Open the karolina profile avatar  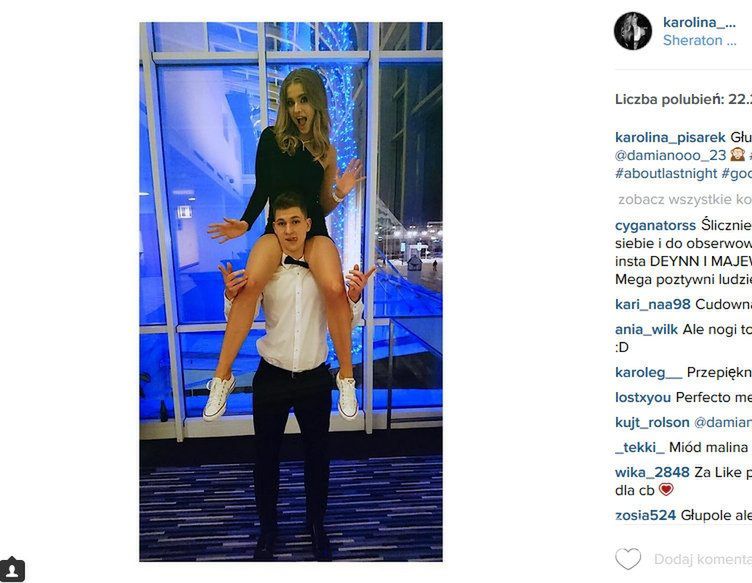point(633,31)
